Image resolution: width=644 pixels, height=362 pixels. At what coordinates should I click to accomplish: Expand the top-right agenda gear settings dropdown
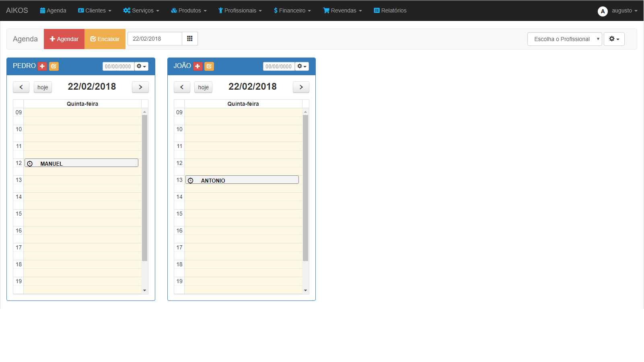click(614, 39)
